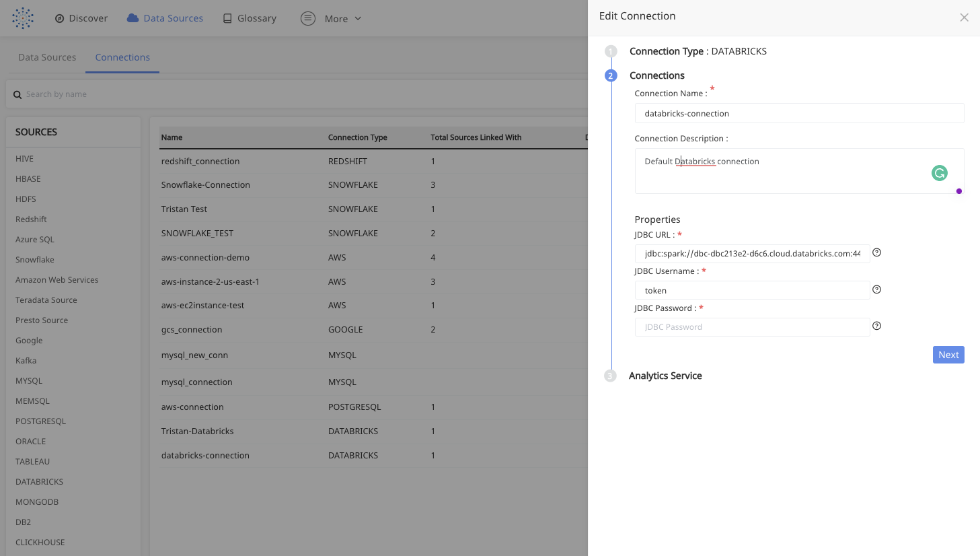The height and width of the screenshot is (556, 980).
Task: Select Snowflake in sources list
Action: coord(35,260)
